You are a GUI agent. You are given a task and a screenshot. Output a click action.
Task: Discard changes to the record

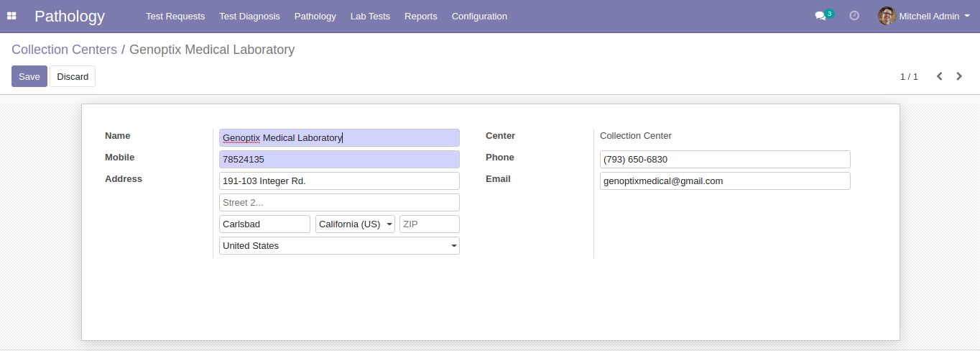tap(73, 76)
